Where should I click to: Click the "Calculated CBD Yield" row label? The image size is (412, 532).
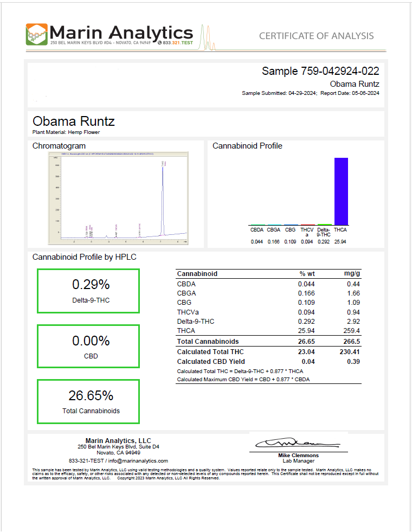coord(211,362)
